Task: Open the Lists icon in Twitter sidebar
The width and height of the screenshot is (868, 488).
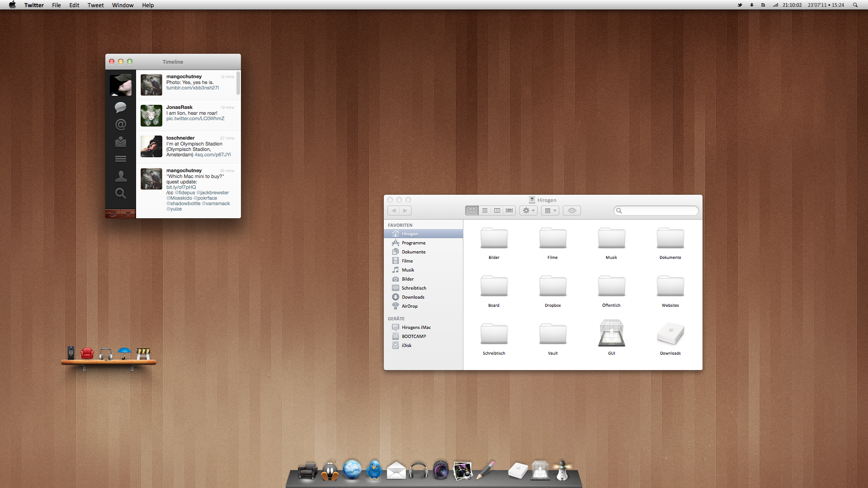Action: (120, 159)
